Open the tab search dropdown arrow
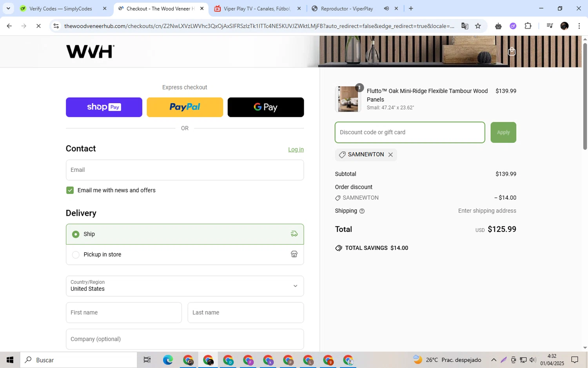The width and height of the screenshot is (588, 368). pyautogui.click(x=8, y=8)
